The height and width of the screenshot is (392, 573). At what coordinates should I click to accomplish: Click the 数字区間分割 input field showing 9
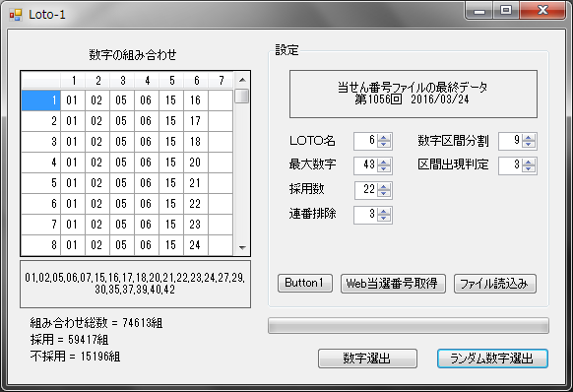click(511, 141)
